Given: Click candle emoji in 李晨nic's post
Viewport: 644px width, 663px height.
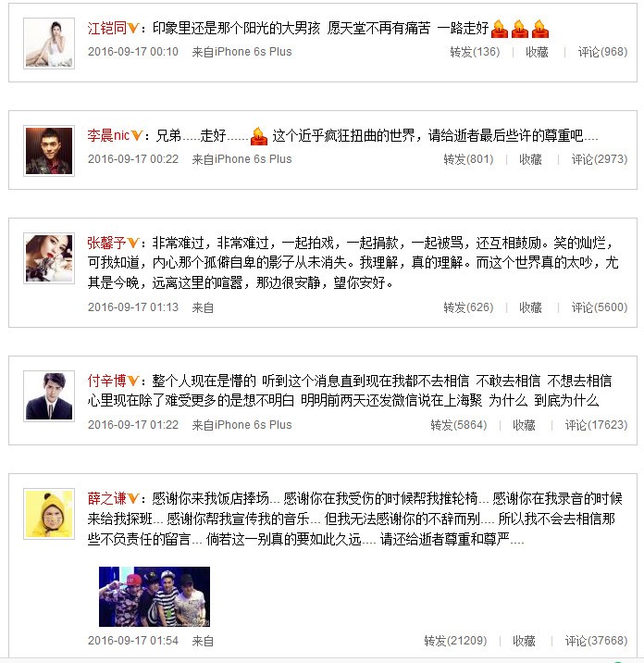Looking at the screenshot, I should point(258,136).
